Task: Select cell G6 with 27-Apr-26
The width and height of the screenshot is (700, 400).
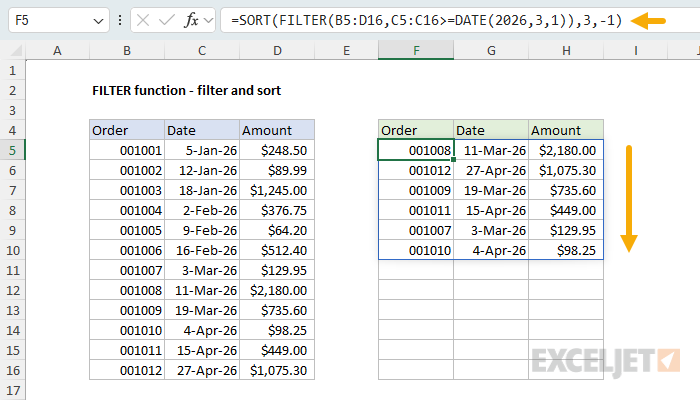Action: pyautogui.click(x=491, y=170)
